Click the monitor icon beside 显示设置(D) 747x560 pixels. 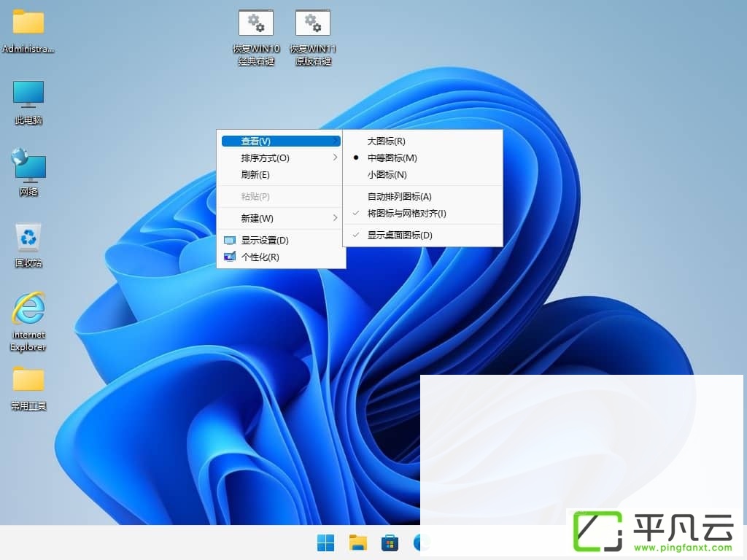(x=230, y=240)
